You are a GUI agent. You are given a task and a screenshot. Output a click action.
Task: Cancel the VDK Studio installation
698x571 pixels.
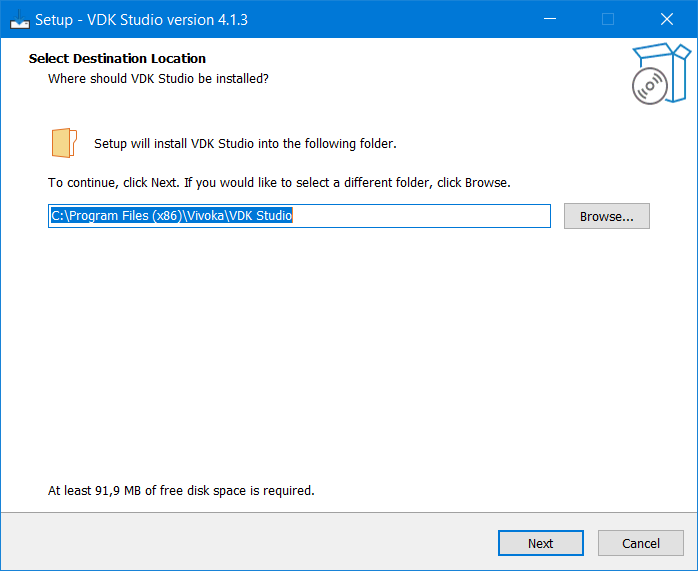click(640, 543)
